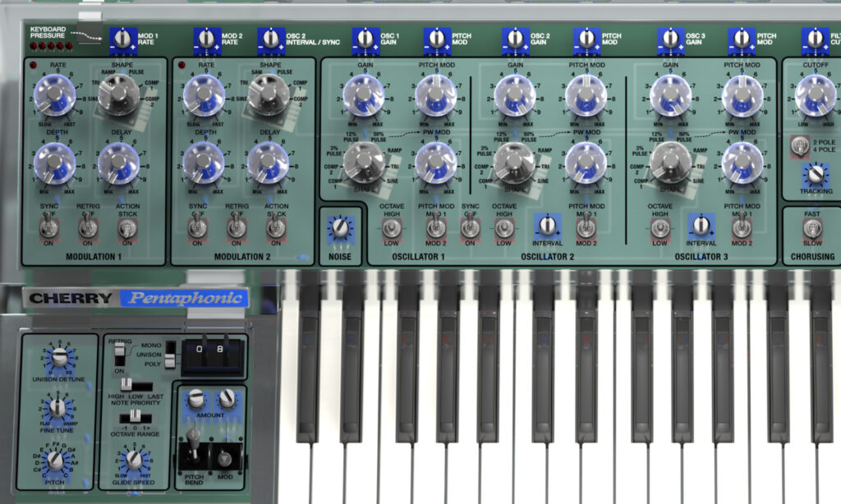Click the master PITCH note knob
This screenshot has width=841, height=504.
pyautogui.click(x=54, y=460)
